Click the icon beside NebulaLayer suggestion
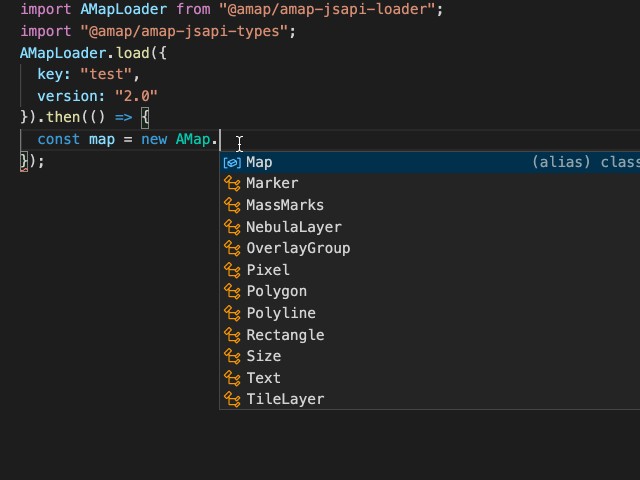 232,227
